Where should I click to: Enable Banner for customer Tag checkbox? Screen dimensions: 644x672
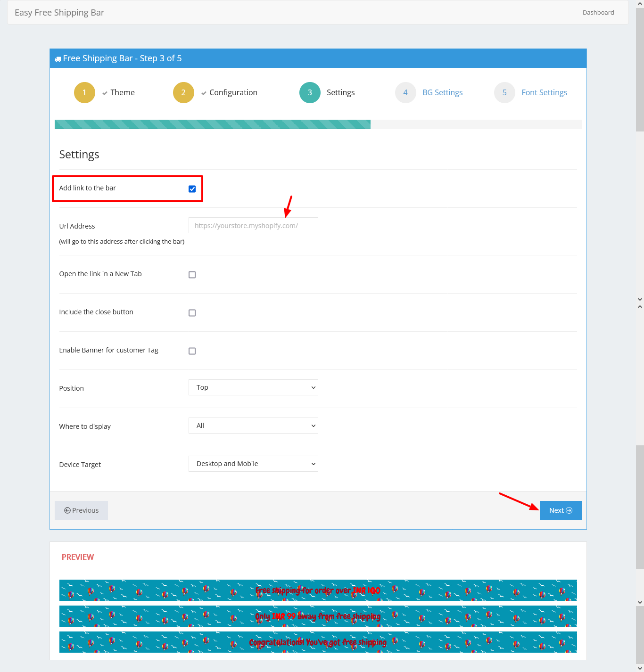click(192, 351)
